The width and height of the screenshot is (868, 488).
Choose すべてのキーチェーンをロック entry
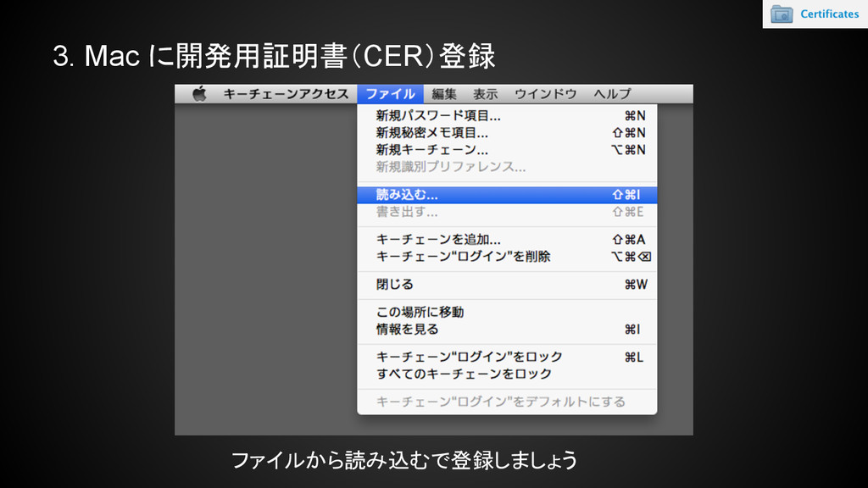click(x=507, y=374)
